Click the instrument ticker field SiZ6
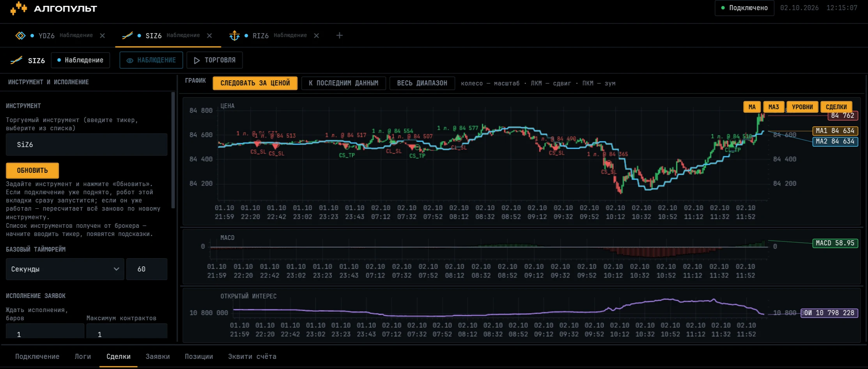868x369 pixels. coord(87,145)
